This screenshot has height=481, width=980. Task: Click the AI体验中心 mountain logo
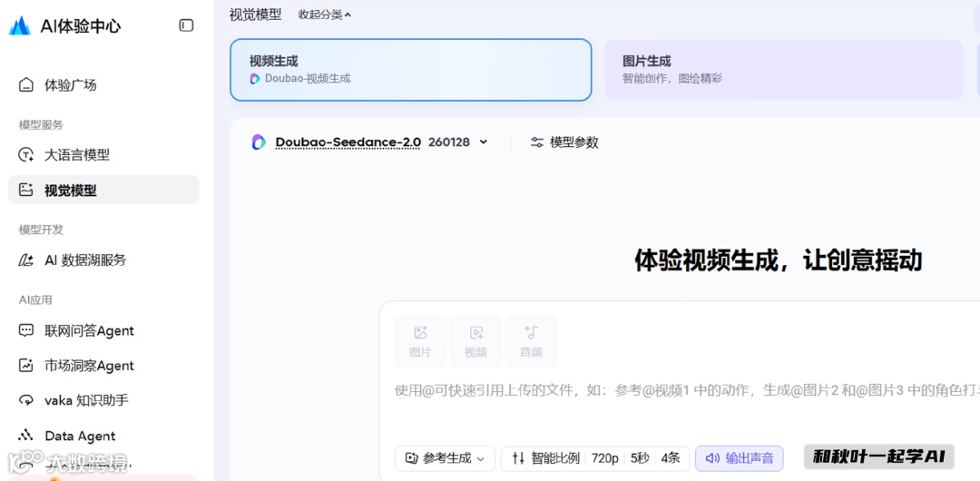(x=20, y=25)
